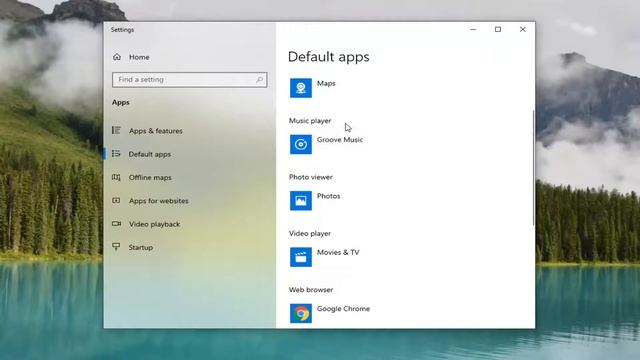640x360 pixels.
Task: Click the Offline maps sidebar icon
Action: click(116, 177)
